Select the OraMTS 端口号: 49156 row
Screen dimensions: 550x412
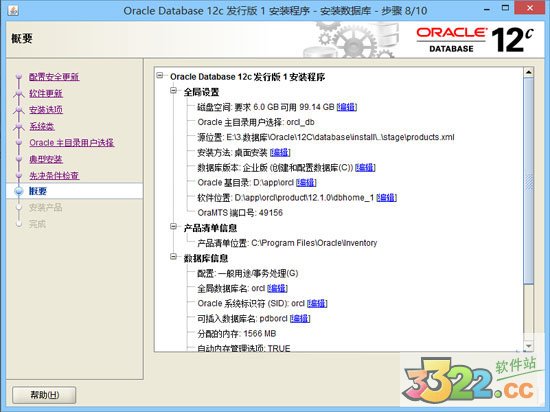click(240, 213)
